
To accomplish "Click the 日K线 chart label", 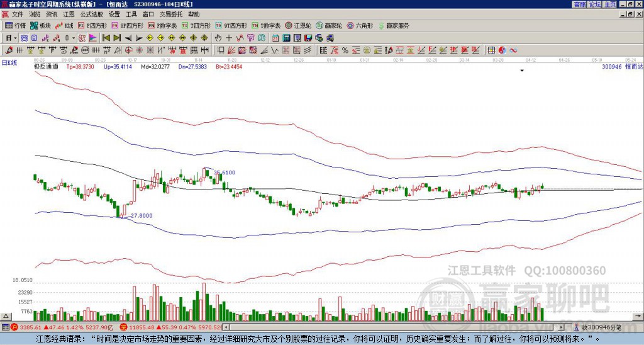I will click(9, 63).
